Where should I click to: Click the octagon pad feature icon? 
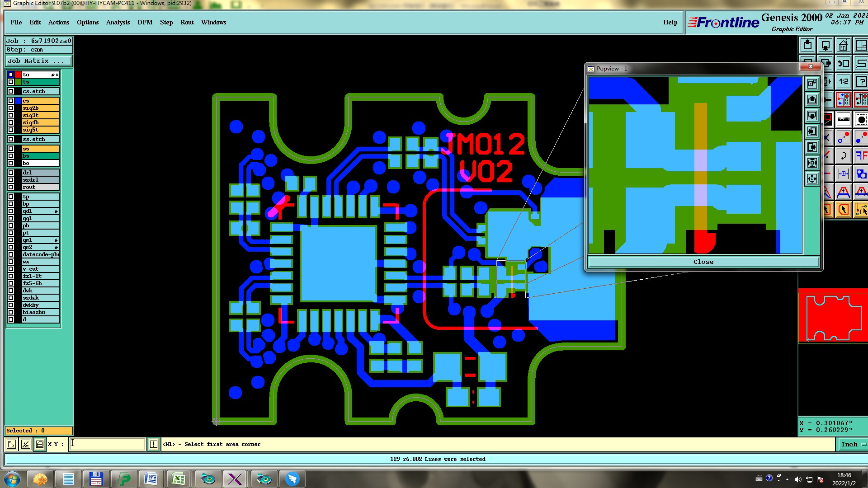(861, 120)
